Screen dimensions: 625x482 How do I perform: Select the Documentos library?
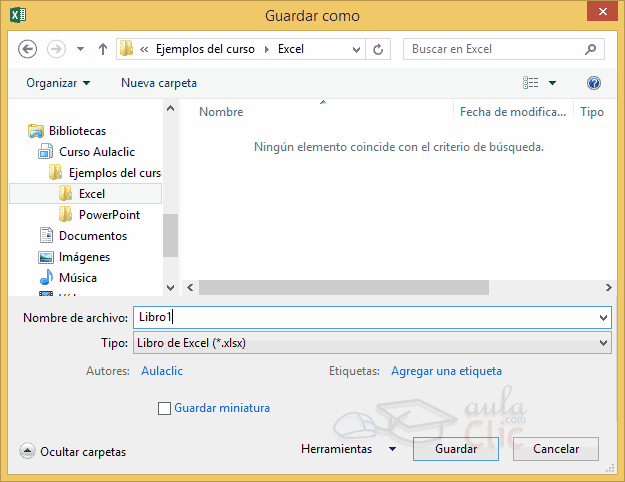tap(92, 236)
